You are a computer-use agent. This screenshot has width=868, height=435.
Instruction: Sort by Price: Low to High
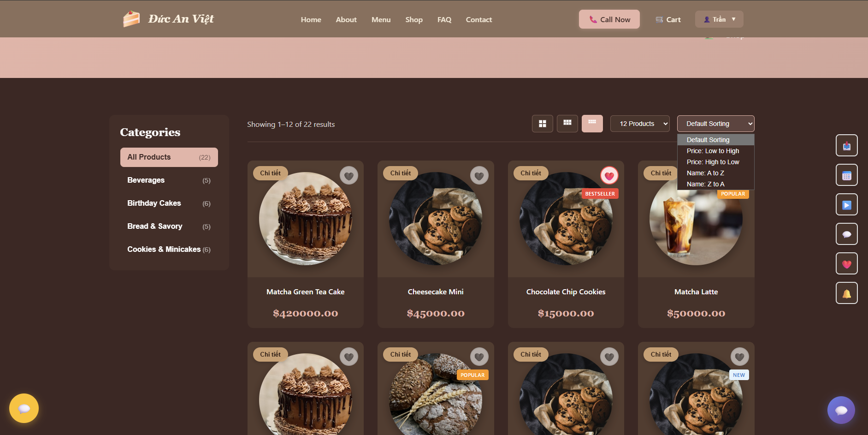click(x=716, y=151)
